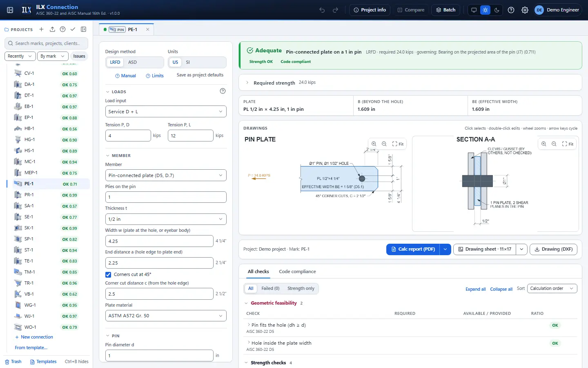
Task: Click the Pin diameter d field
Action: [x=159, y=356]
